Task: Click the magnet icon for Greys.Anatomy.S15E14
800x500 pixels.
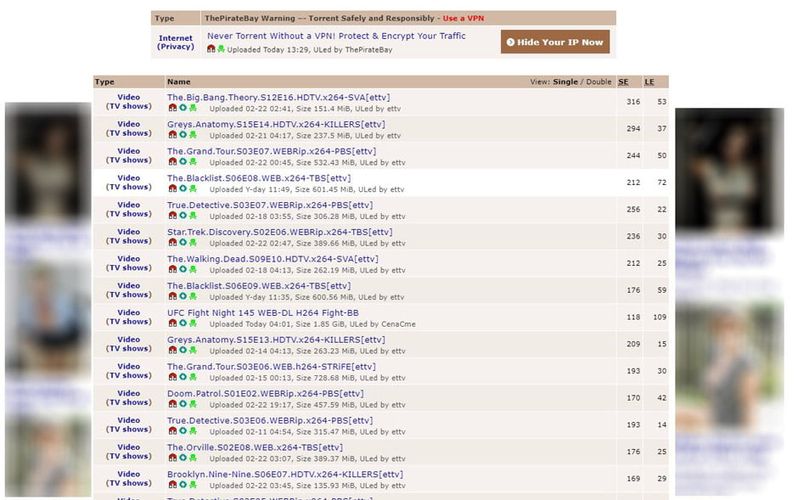Action: pyautogui.click(x=172, y=135)
